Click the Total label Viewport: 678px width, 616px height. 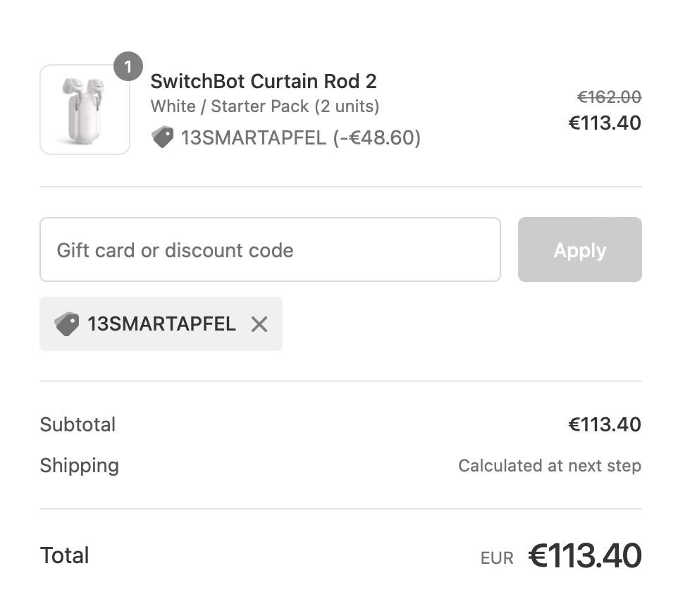pos(65,555)
